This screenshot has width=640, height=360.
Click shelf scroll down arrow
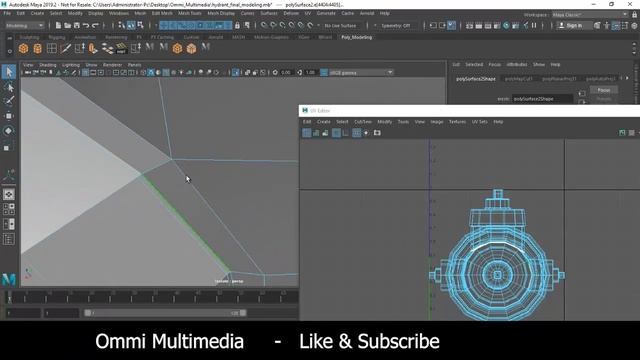[634, 53]
